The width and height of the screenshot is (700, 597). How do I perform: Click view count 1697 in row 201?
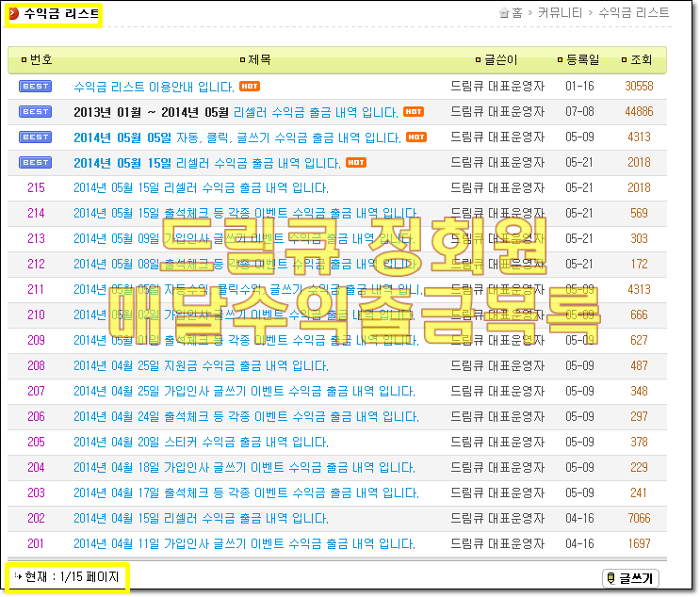click(639, 544)
